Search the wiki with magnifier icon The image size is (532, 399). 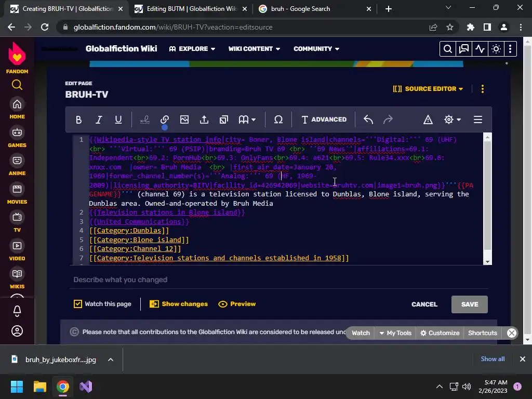pos(447,49)
